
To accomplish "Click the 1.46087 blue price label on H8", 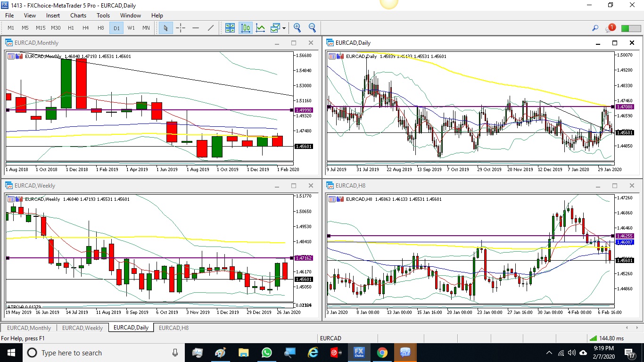I will pos(625,242).
